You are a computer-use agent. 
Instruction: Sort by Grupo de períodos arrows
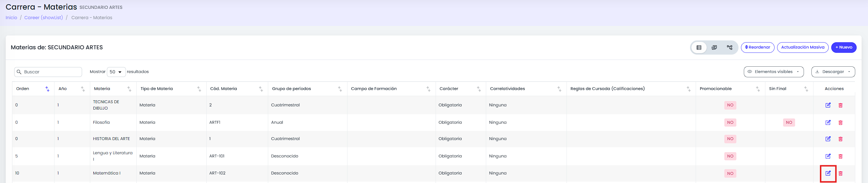[x=340, y=89]
